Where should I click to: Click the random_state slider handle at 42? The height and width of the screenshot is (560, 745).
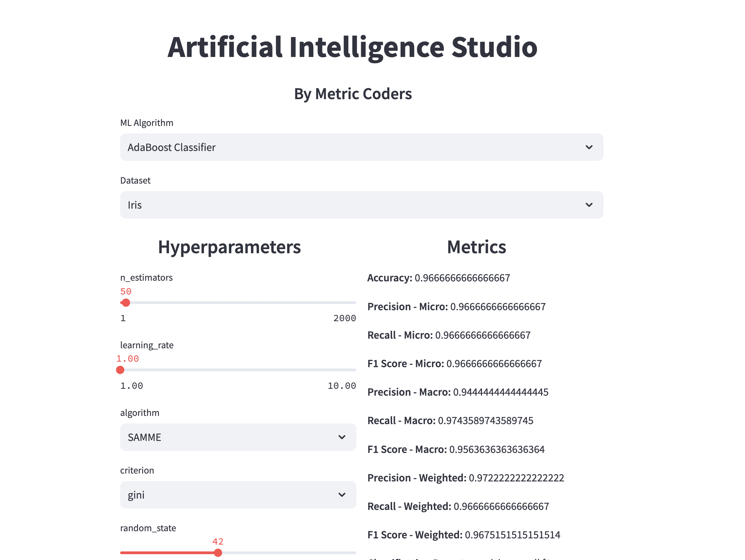tap(218, 553)
